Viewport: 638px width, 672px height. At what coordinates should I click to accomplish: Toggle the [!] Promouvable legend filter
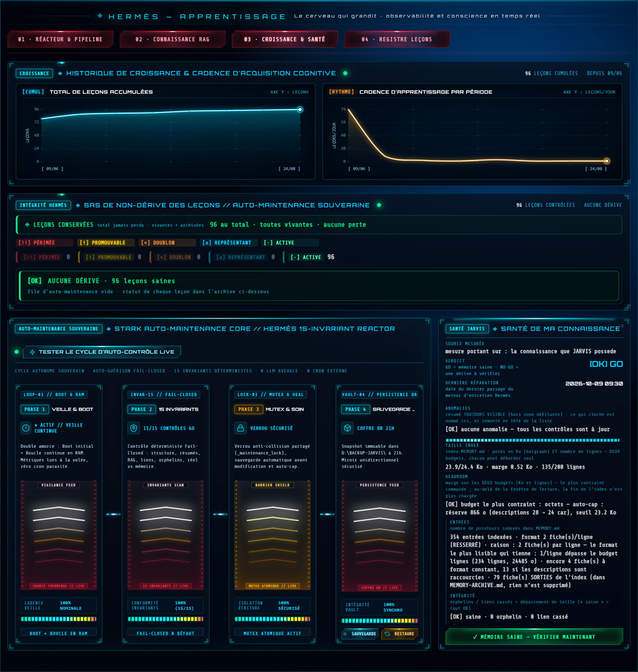[106, 243]
